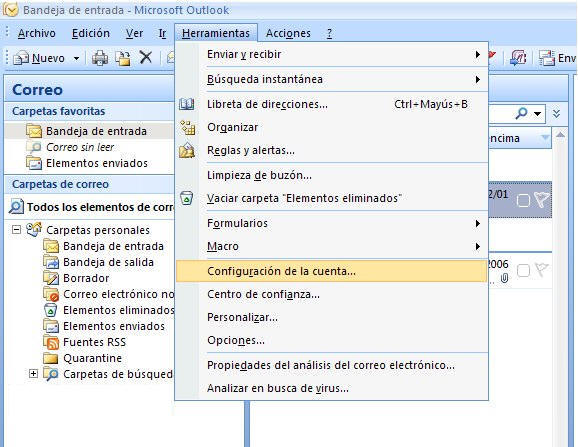
Task: Click the Vaciar carpeta recycle bin icon
Action: [x=187, y=198]
